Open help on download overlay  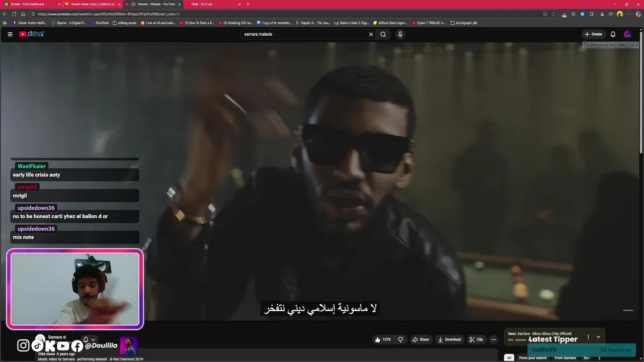coord(632,45)
